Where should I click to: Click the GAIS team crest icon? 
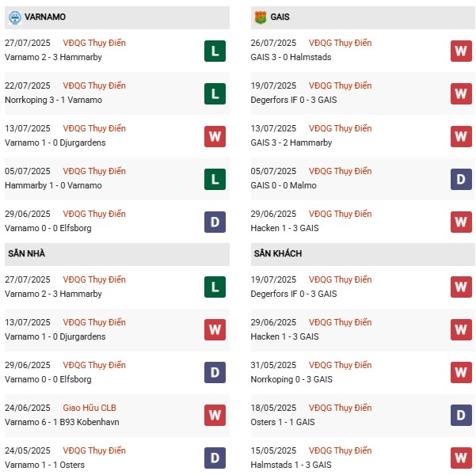point(260,17)
